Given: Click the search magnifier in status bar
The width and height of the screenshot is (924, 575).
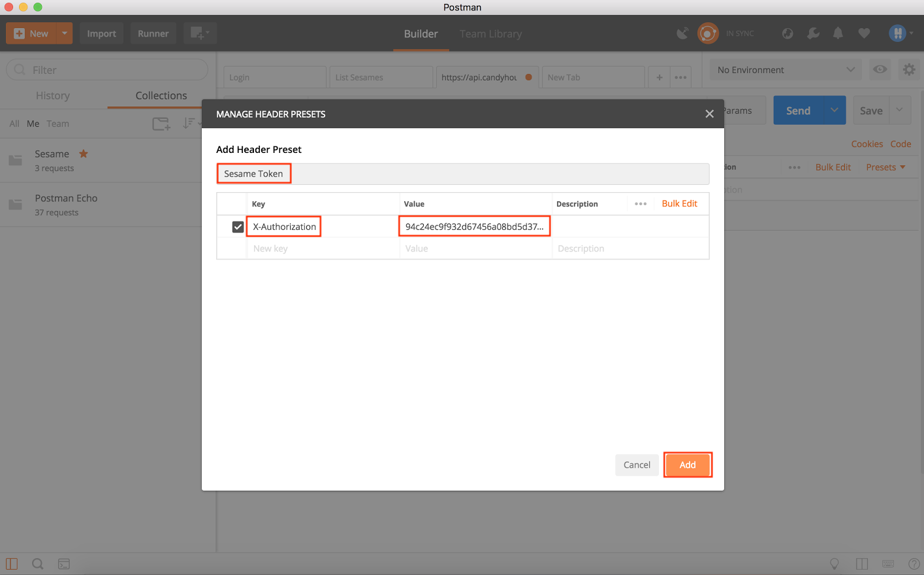Looking at the screenshot, I should pos(38,564).
